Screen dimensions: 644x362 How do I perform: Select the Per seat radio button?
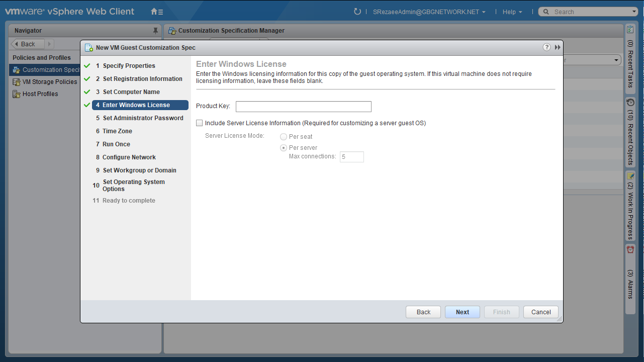284,137
